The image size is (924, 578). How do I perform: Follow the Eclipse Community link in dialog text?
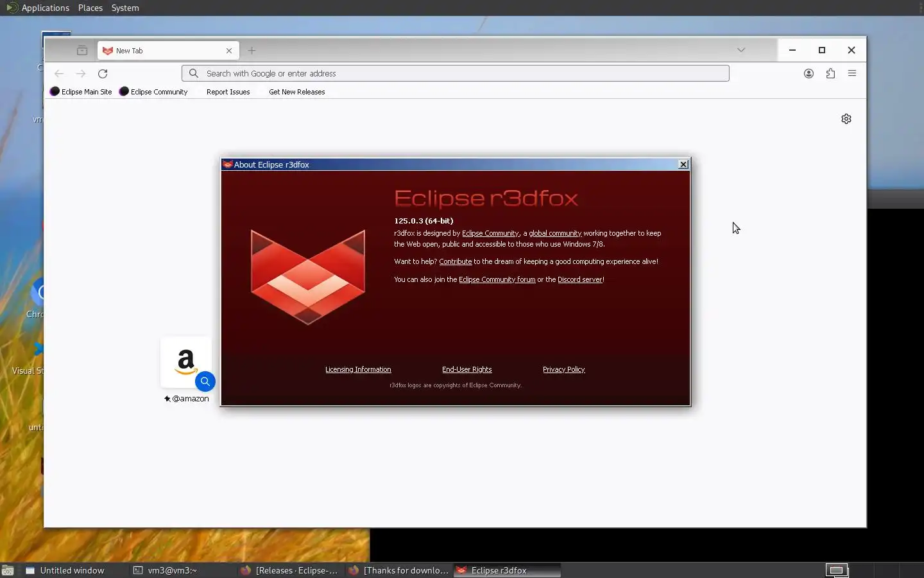click(490, 234)
